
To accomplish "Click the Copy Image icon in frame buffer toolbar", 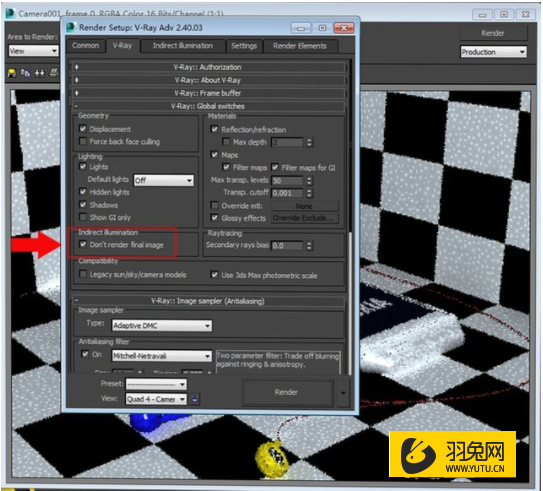I will (25, 73).
